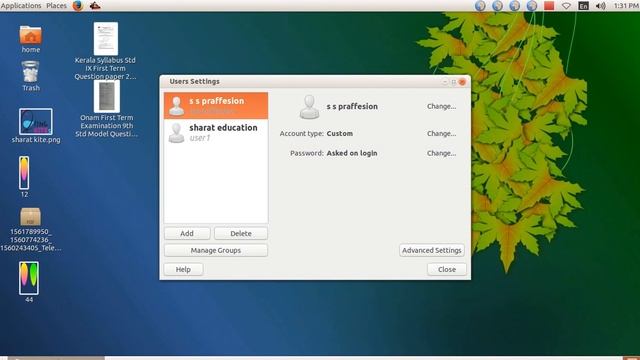Open the Applications menu
The height and width of the screenshot is (360, 640).
click(x=21, y=6)
